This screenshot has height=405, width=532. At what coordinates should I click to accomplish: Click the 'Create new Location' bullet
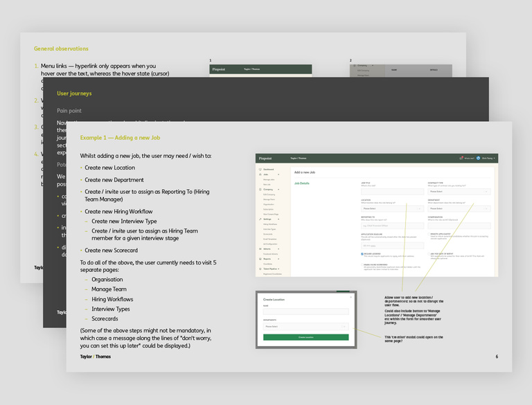[x=109, y=168]
